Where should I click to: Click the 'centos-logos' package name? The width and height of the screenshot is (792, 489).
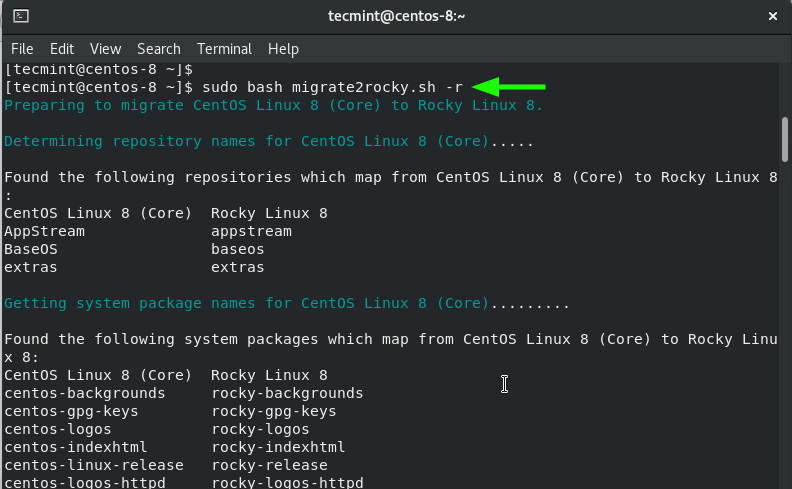pyautogui.click(x=58, y=429)
